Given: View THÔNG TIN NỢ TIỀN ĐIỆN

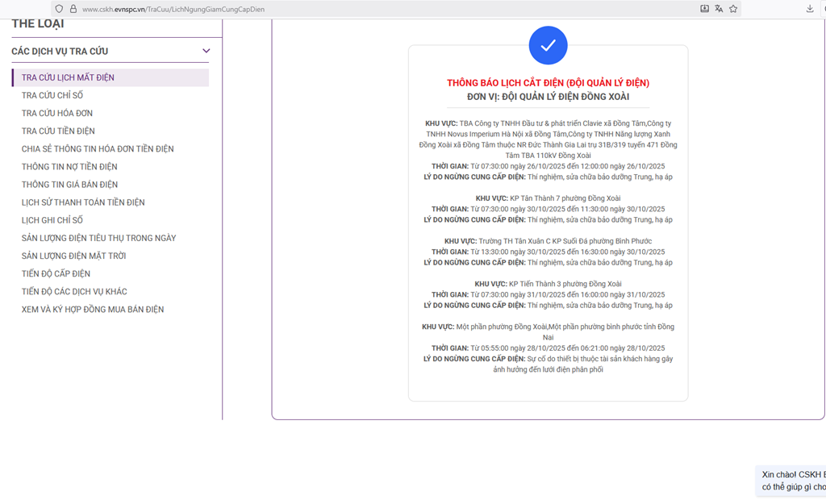Looking at the screenshot, I should click(69, 167).
